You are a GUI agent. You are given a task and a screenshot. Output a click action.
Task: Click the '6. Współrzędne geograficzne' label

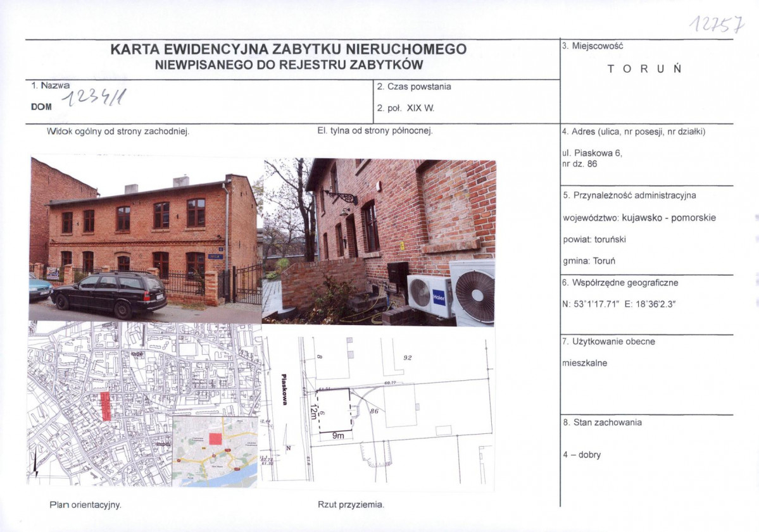point(620,283)
